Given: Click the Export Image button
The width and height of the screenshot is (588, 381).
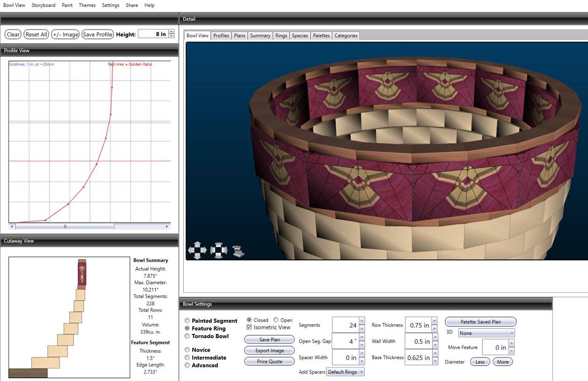Looking at the screenshot, I should point(270,350).
